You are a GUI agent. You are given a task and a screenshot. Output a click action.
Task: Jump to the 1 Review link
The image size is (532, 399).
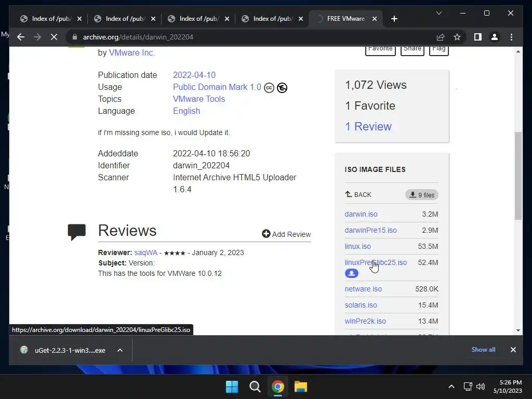[x=368, y=127]
